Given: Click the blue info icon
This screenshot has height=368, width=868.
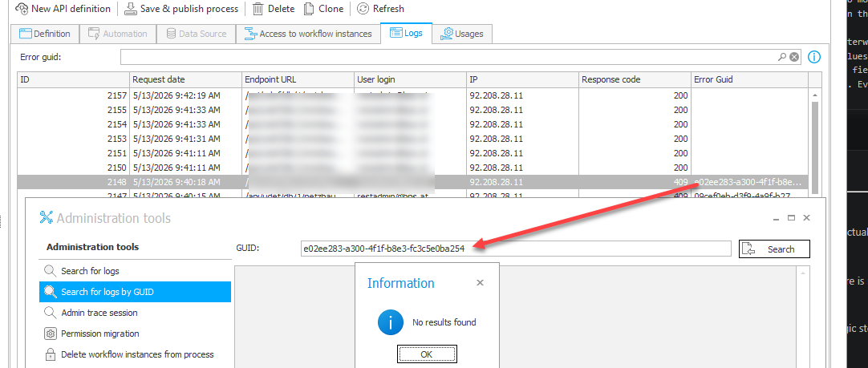Looking at the screenshot, I should pyautogui.click(x=813, y=56).
